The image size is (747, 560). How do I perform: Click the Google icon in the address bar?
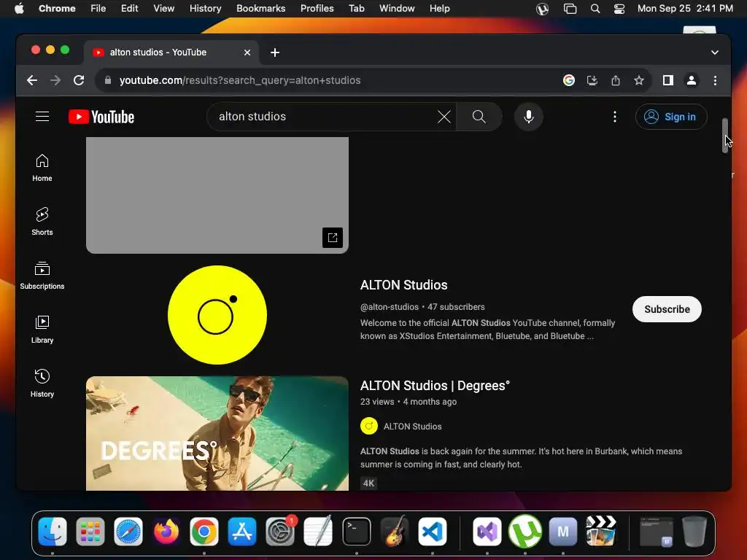tap(569, 80)
